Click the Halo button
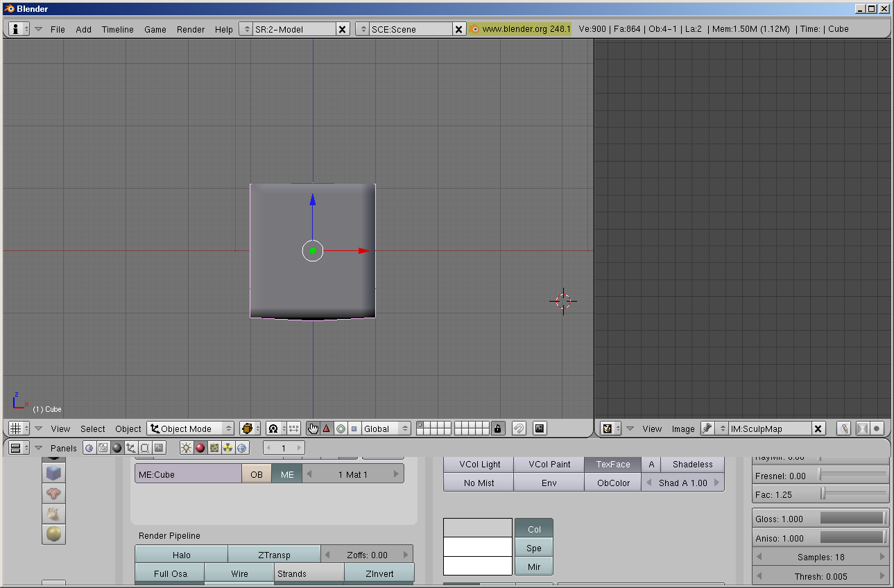 coord(182,555)
